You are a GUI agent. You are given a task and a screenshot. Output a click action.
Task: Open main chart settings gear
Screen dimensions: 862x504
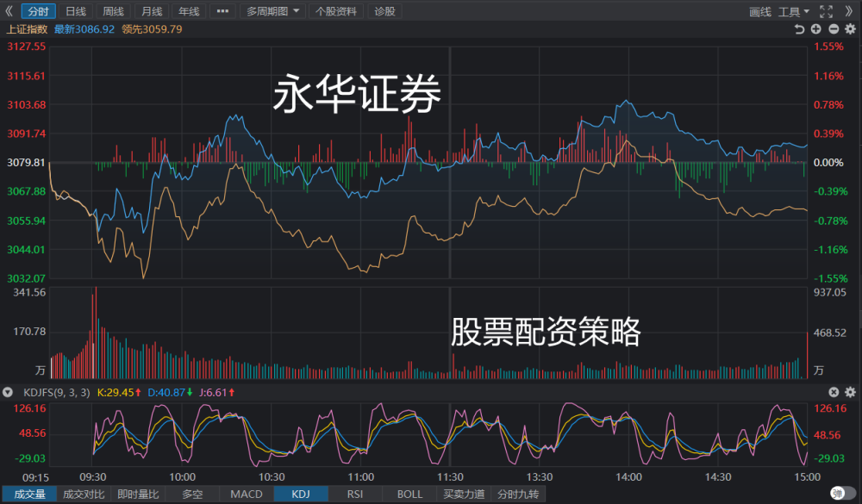click(851, 29)
